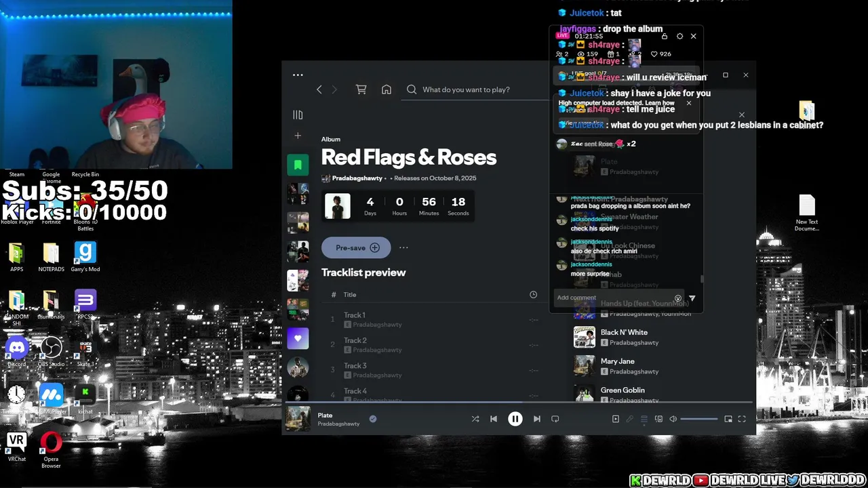Open the connect to a device menu
The width and height of the screenshot is (868, 488).
tap(658, 419)
